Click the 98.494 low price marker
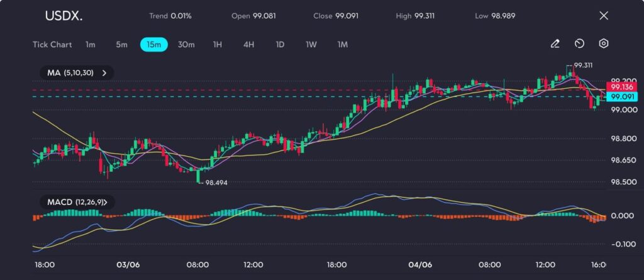Viewport: 644px width, 280px height. pos(216,182)
